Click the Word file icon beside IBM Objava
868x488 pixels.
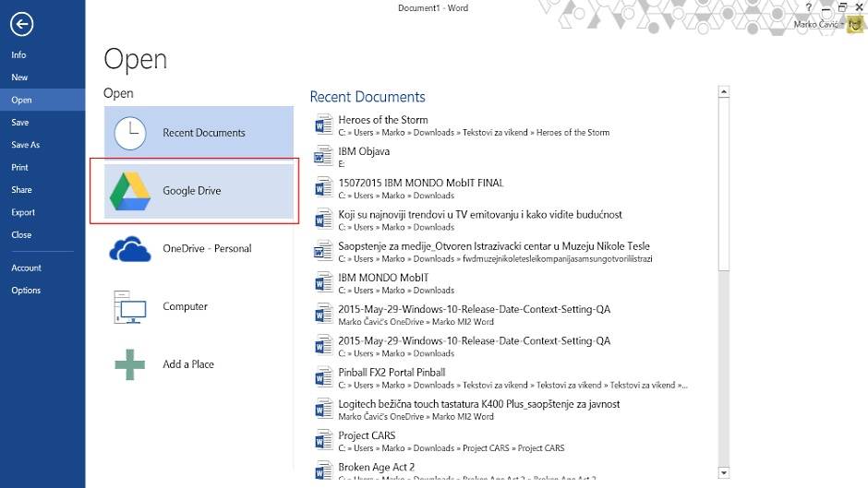tap(322, 156)
